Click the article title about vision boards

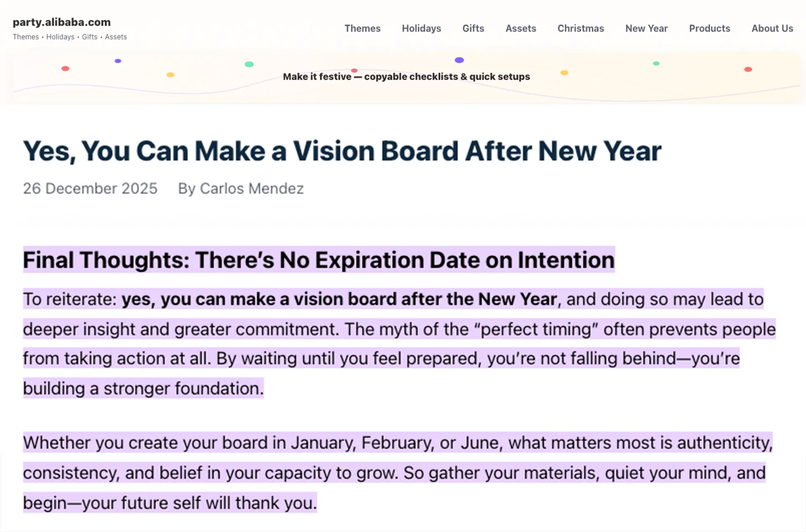tap(342, 151)
